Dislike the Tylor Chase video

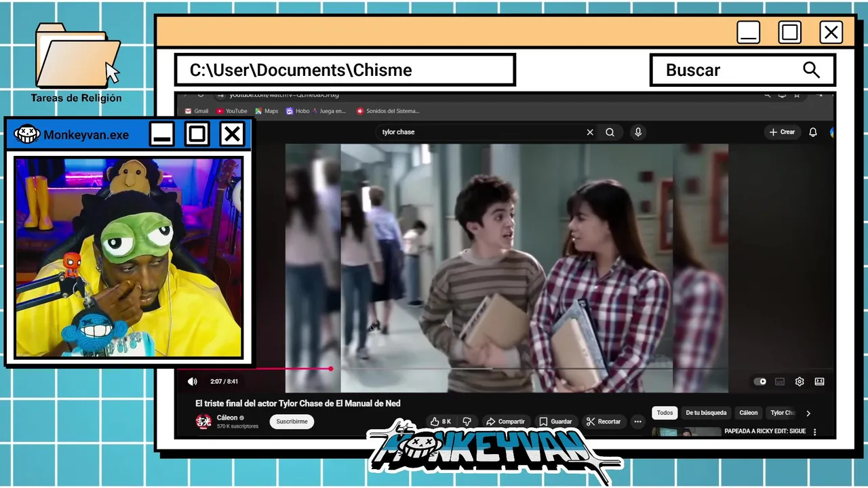click(467, 422)
